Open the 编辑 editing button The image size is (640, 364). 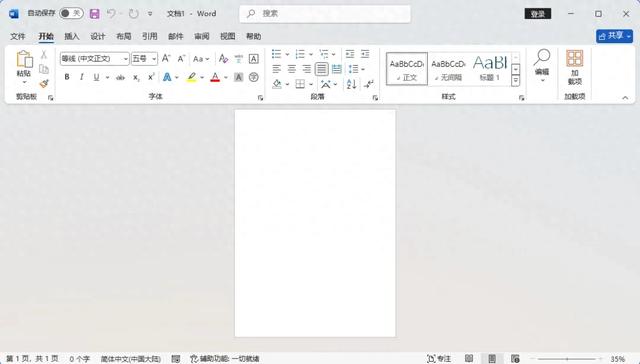[542, 65]
